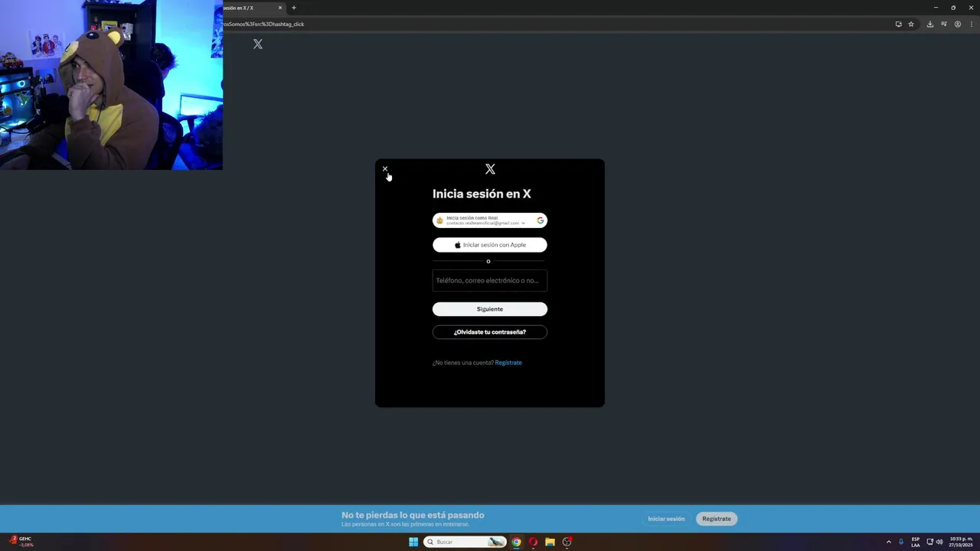Screen dimensions: 980x551
Task: Open the ESP LAA language indicator
Action: point(916,542)
